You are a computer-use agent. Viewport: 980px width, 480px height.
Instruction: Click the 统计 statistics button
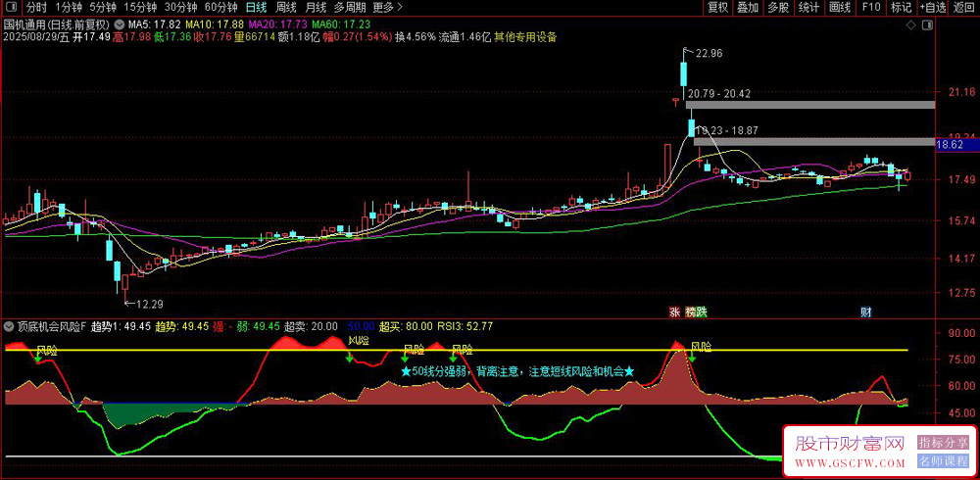pos(808,8)
